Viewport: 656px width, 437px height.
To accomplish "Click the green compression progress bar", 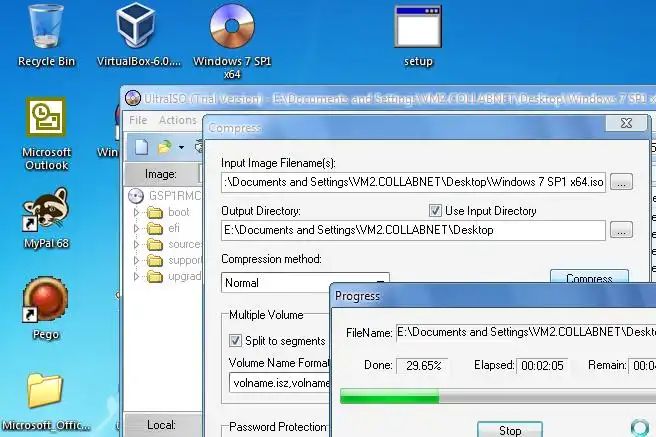I will (390, 396).
